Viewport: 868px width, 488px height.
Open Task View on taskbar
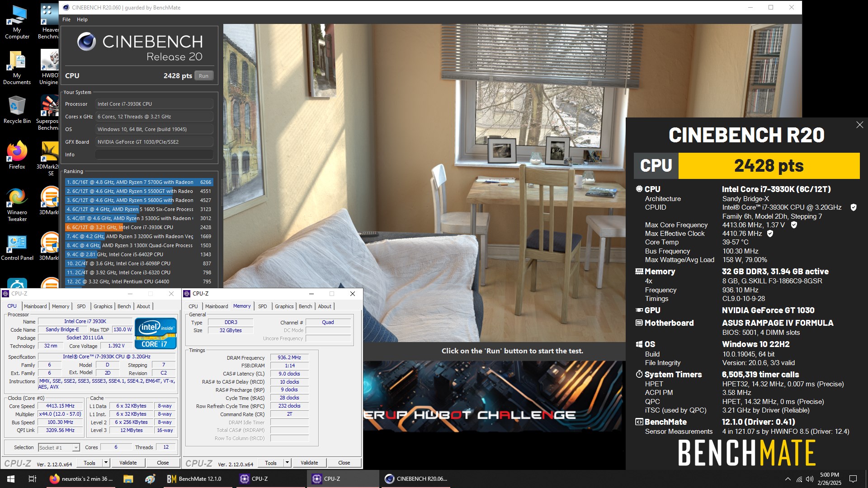tap(33, 479)
